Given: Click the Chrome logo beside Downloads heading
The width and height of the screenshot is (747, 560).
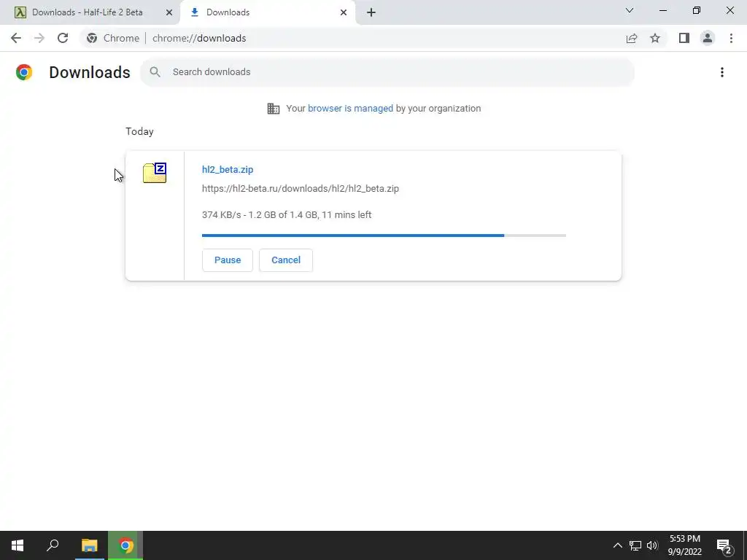Looking at the screenshot, I should [24, 72].
